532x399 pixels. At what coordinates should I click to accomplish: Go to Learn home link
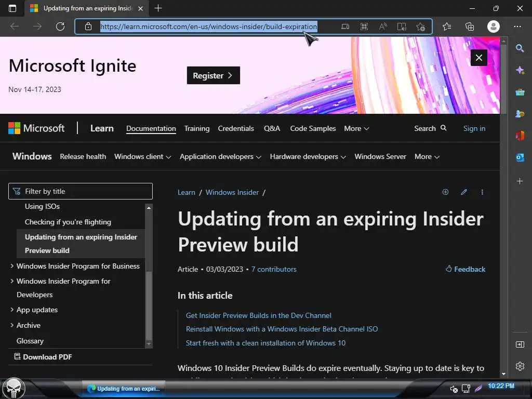pyautogui.click(x=102, y=128)
